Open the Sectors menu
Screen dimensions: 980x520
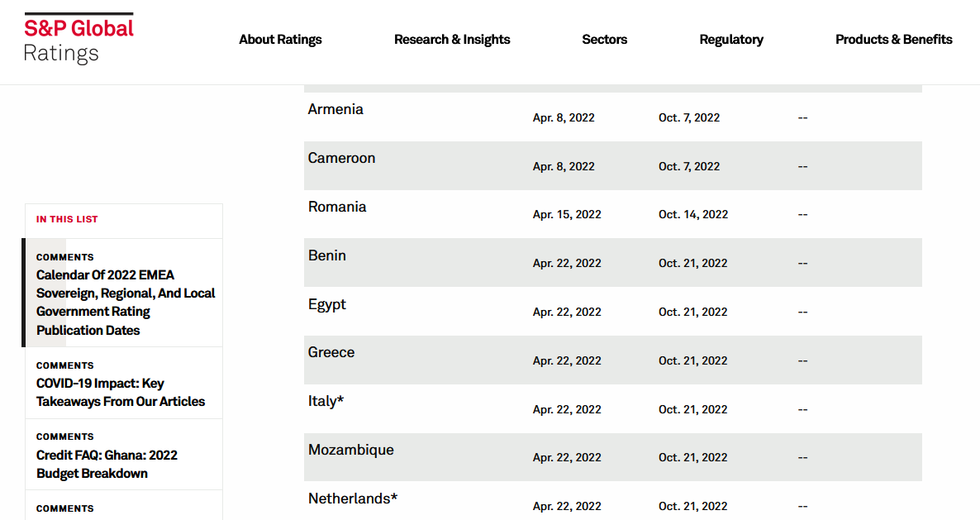pyautogui.click(x=604, y=40)
